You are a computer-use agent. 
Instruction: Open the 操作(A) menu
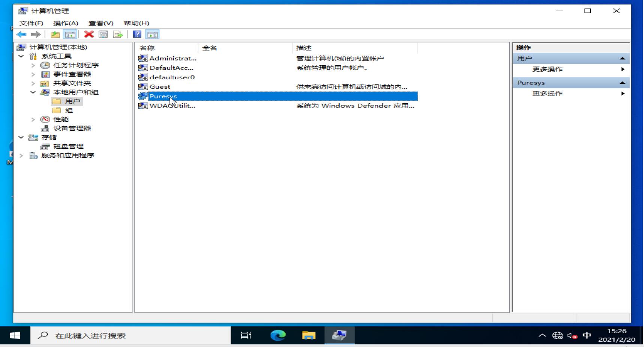tap(66, 23)
